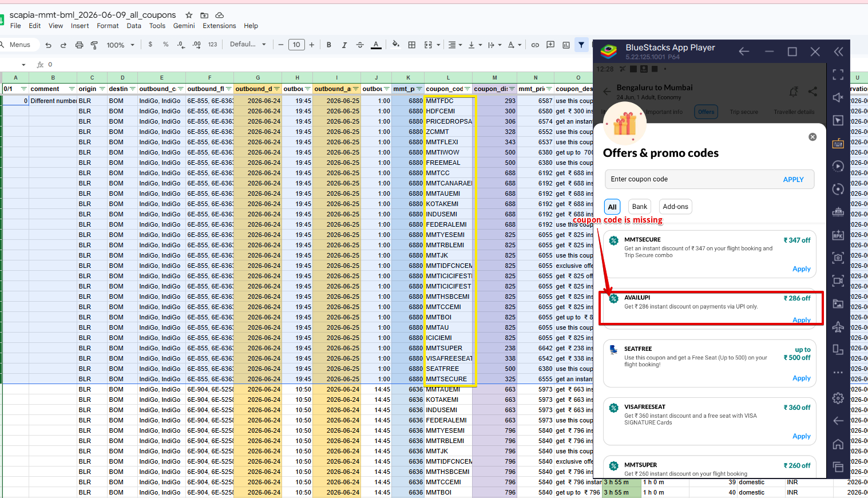Take a BlueStacks screenshot

[x=838, y=258]
